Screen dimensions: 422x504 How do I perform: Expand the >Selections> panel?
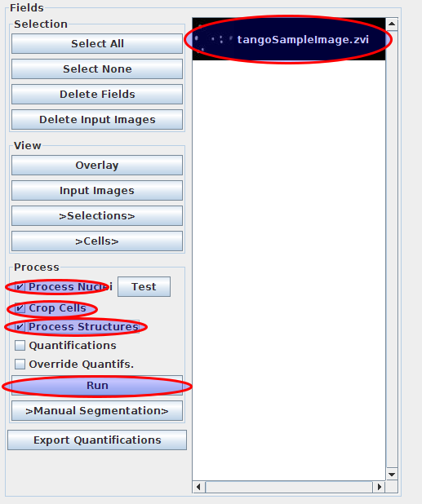click(97, 215)
